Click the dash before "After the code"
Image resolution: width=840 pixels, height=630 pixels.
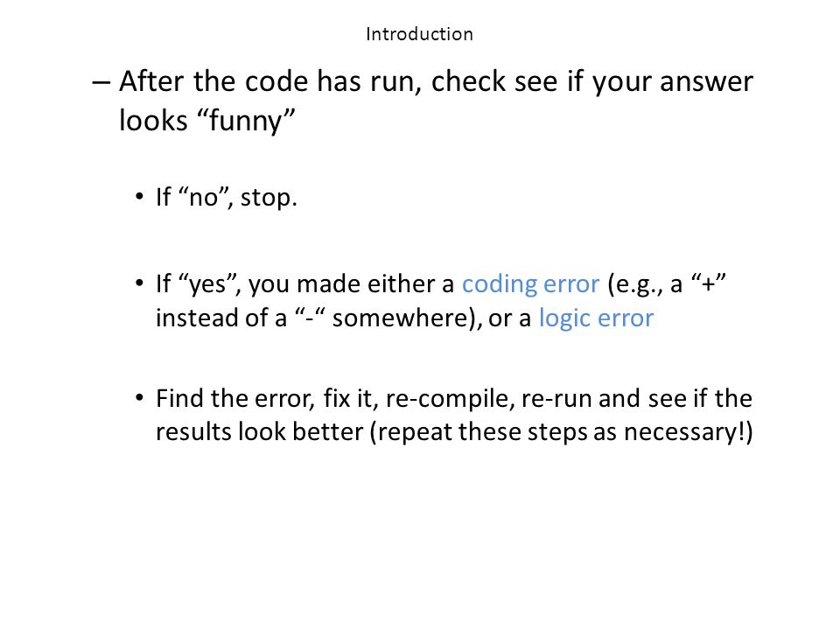pos(101,82)
